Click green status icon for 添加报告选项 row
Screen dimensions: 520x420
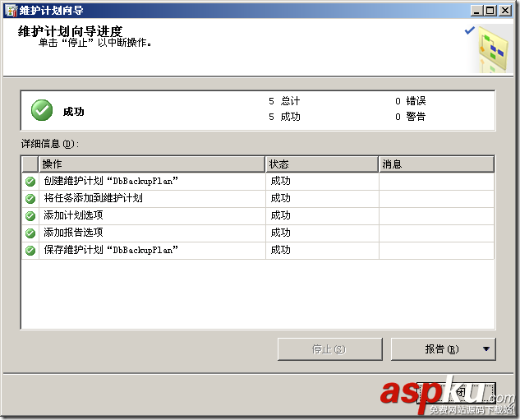[30, 233]
